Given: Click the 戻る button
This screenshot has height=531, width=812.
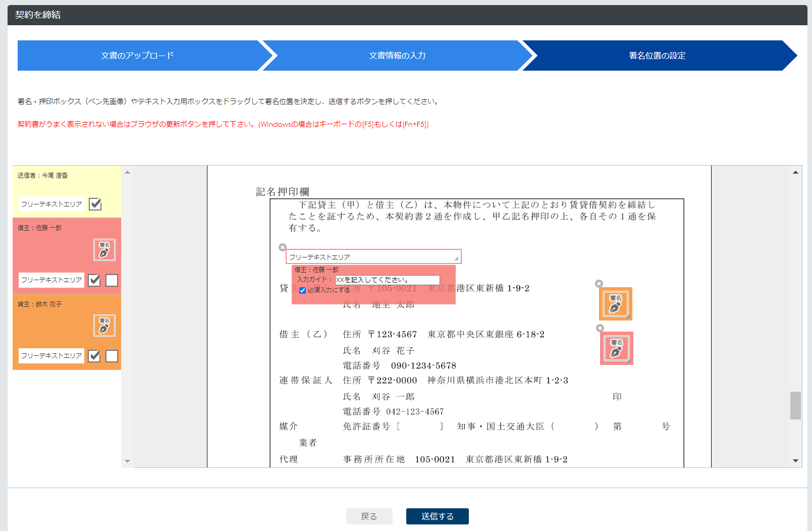Looking at the screenshot, I should tap(369, 516).
